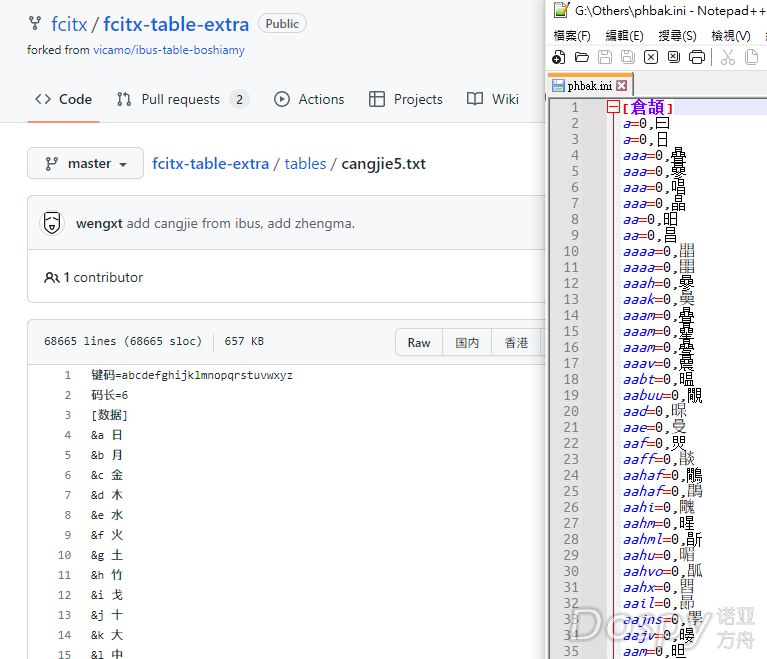Click the 'aaf=0' line in Notepad++
767x659 pixels.
pyautogui.click(x=654, y=443)
